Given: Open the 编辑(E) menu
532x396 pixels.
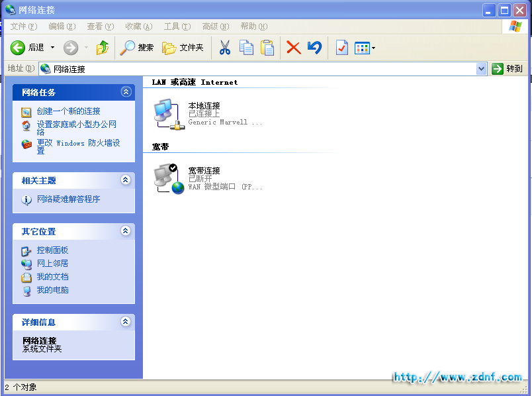Looking at the screenshot, I should click(x=62, y=26).
